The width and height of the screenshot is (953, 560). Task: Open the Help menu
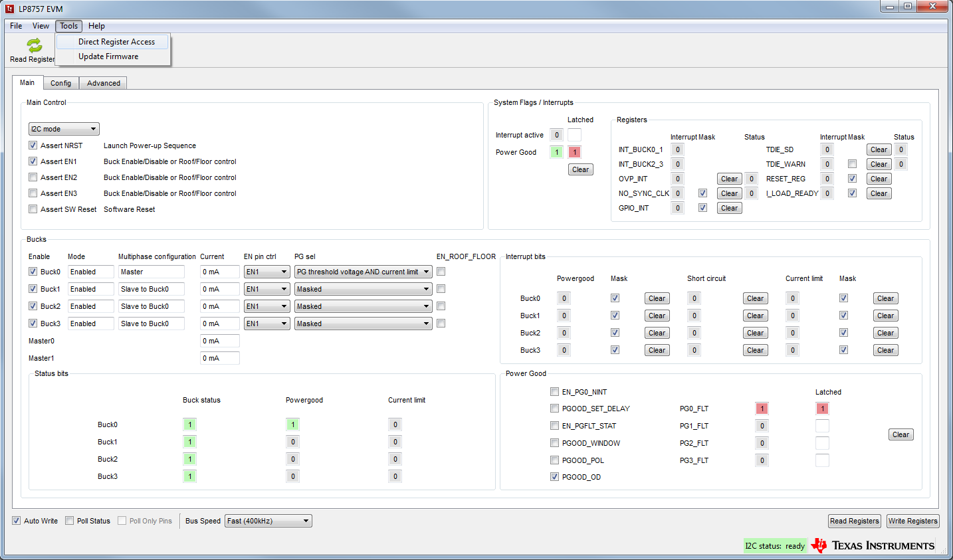(x=96, y=26)
